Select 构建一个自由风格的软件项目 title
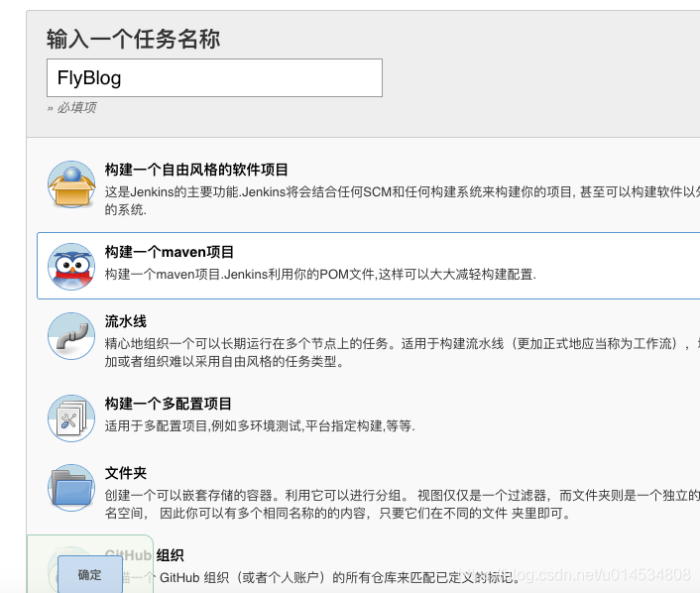 tap(196, 170)
